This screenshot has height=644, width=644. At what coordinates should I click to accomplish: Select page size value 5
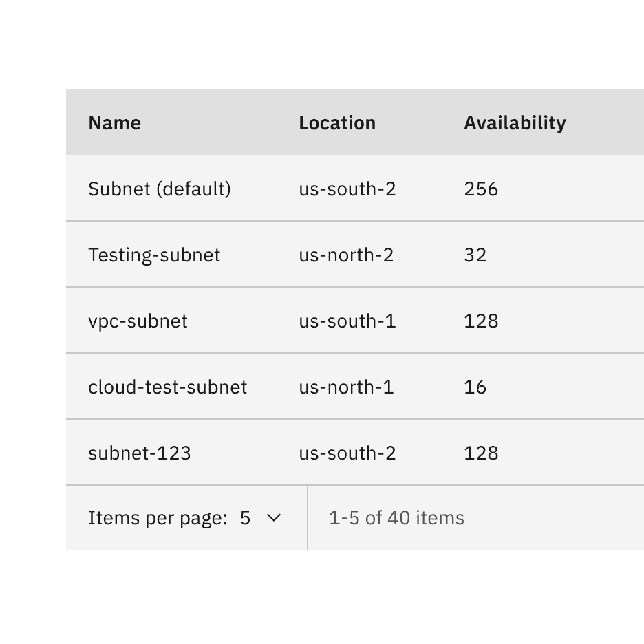coord(245,517)
